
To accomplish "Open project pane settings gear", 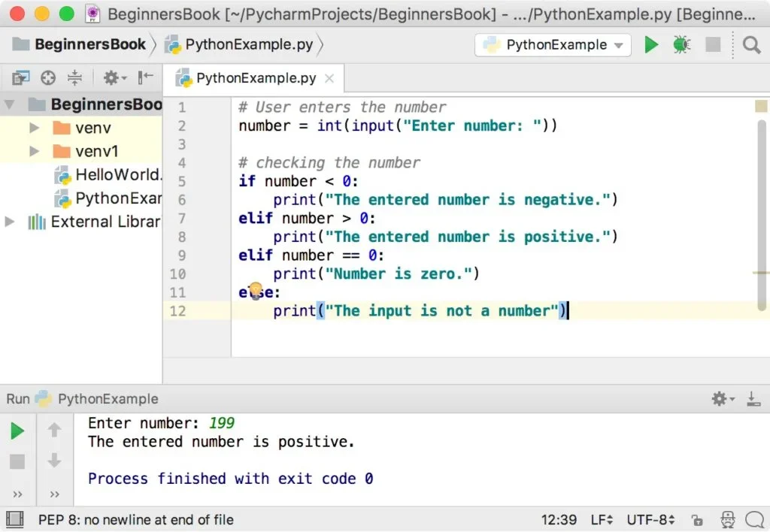I will click(x=114, y=77).
